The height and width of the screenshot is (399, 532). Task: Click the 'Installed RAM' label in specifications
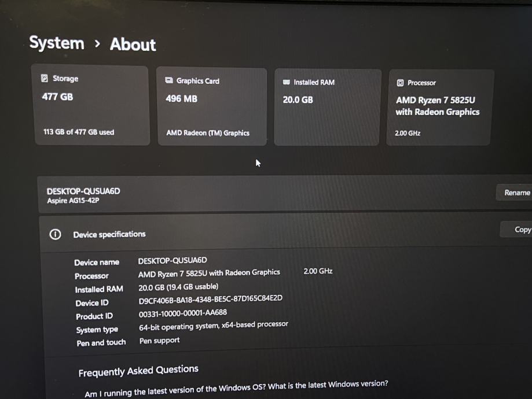click(99, 289)
